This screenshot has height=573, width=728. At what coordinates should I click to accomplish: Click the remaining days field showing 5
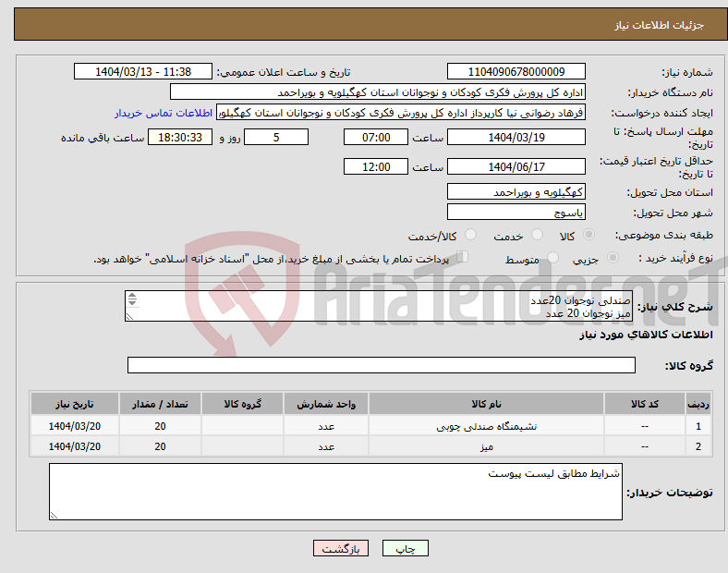(x=276, y=137)
